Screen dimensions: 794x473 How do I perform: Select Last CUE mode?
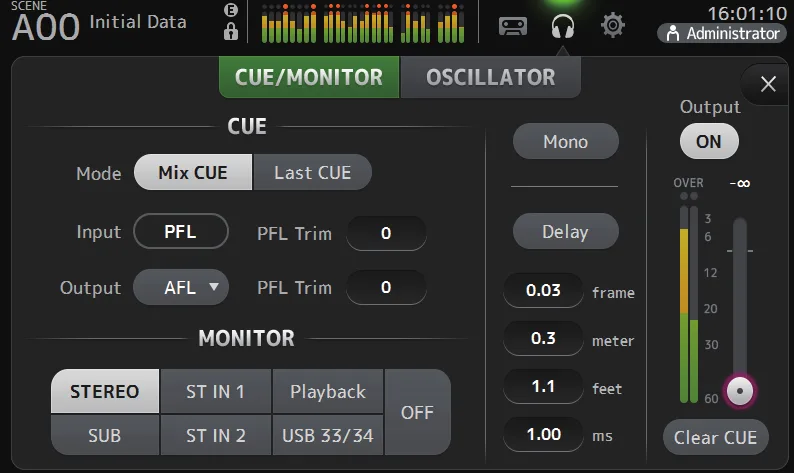click(312, 173)
